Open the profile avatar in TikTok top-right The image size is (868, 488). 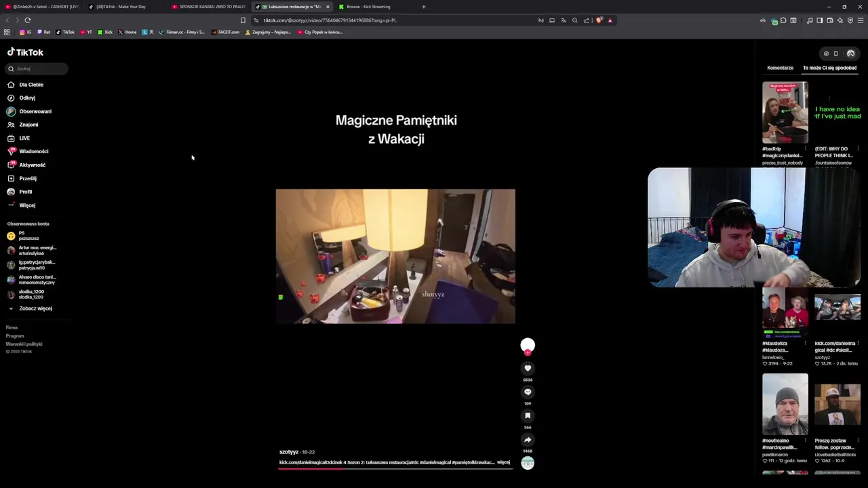pos(851,54)
